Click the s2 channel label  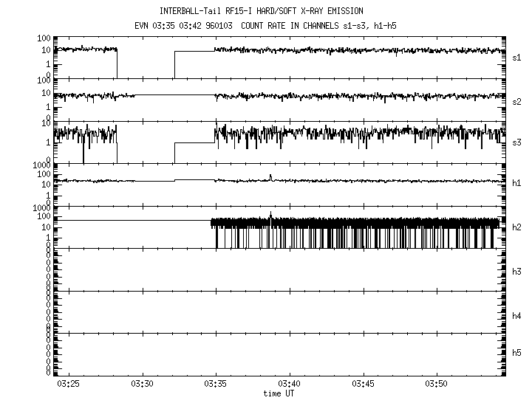516,101
